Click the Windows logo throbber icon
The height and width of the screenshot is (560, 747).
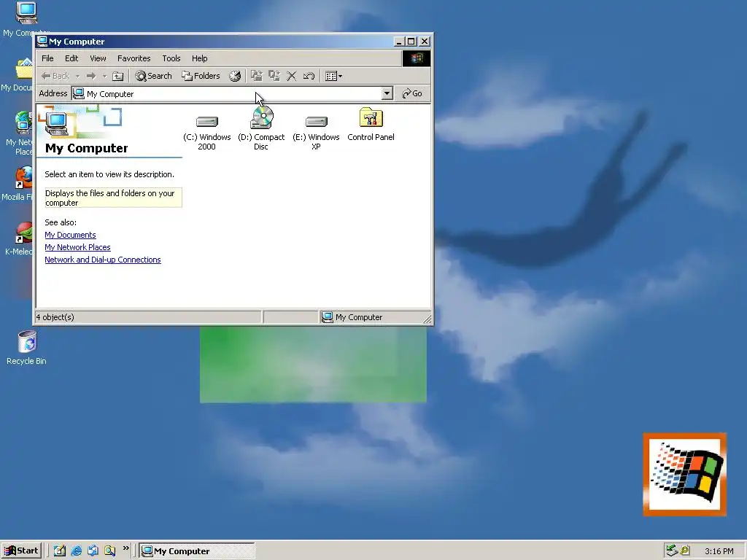coord(417,58)
